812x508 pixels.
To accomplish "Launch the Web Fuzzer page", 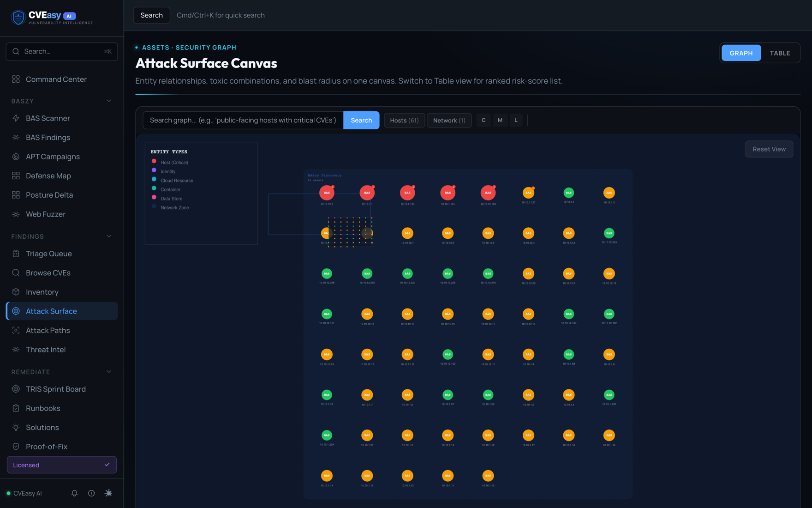I will pyautogui.click(x=61, y=214).
